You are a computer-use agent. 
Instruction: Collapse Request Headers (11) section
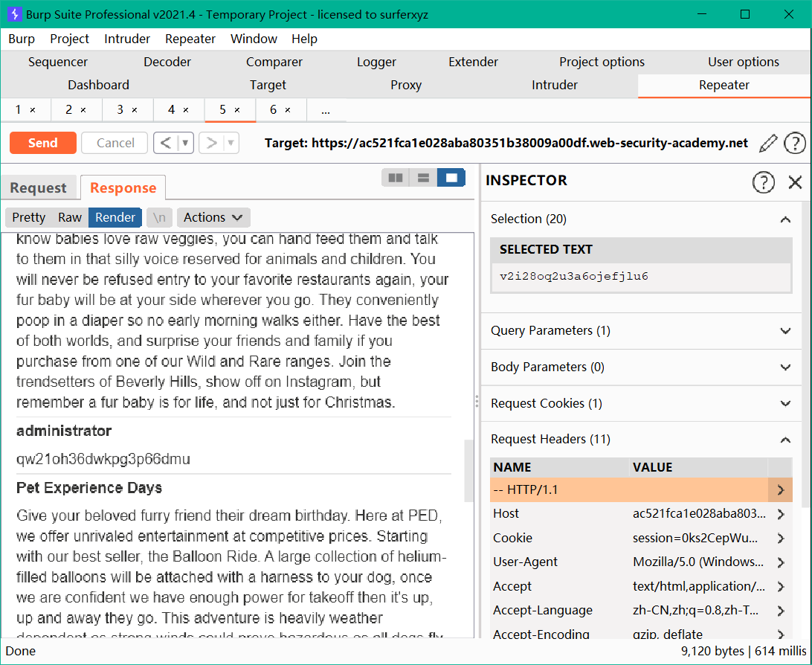coord(785,440)
